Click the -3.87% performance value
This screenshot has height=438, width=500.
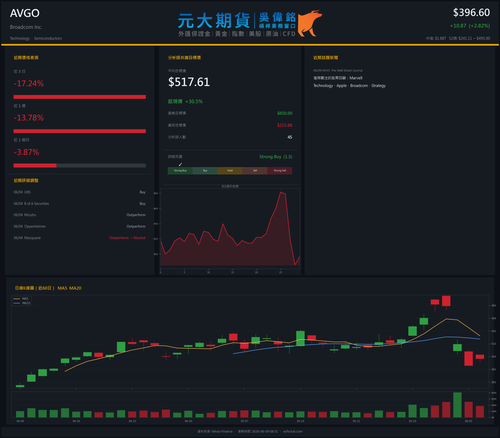click(x=27, y=152)
